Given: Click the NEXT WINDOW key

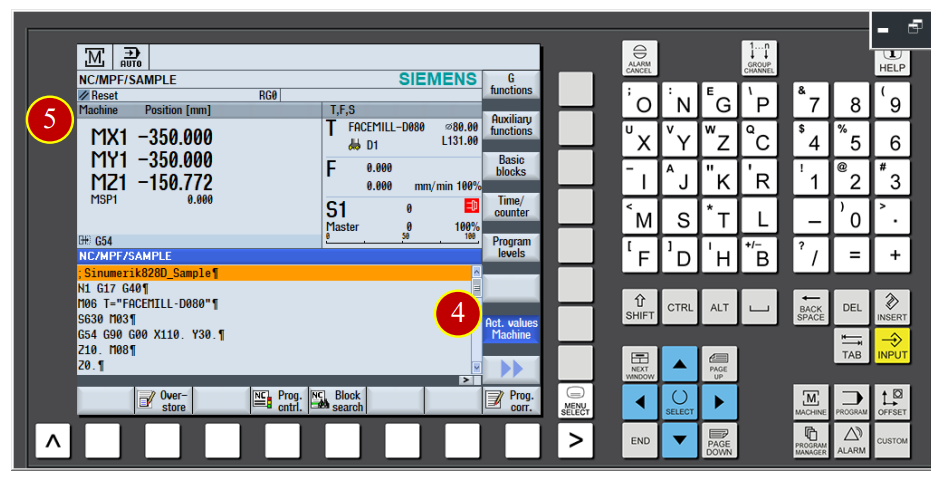Looking at the screenshot, I should (639, 364).
